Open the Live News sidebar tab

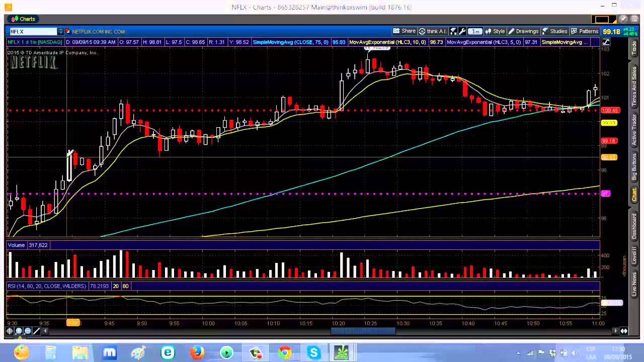(x=634, y=285)
